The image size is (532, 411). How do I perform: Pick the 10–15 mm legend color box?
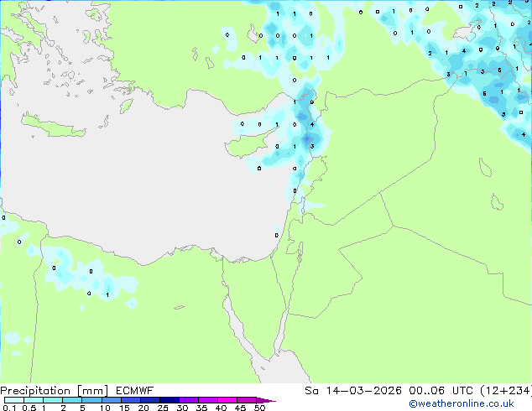tap(111, 400)
